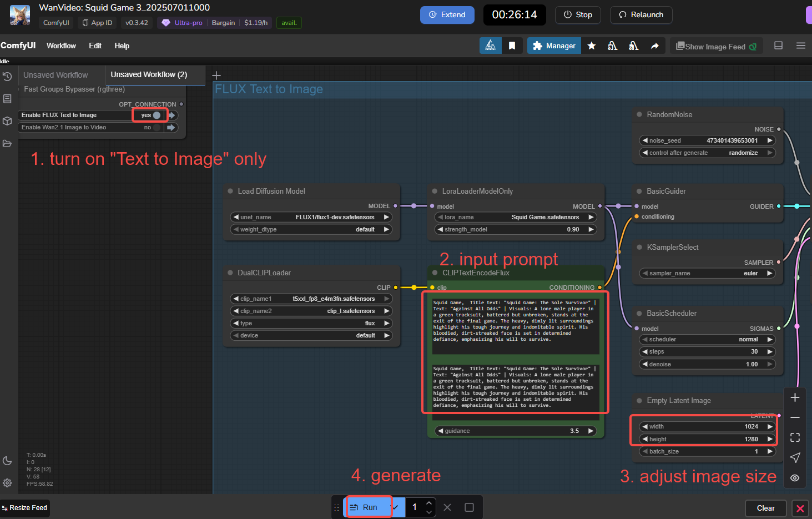
Task: Open the unet_name model dropdown
Action: [311, 217]
